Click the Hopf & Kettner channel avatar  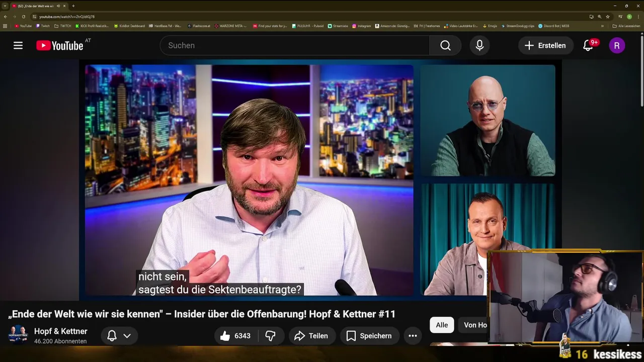18,335
